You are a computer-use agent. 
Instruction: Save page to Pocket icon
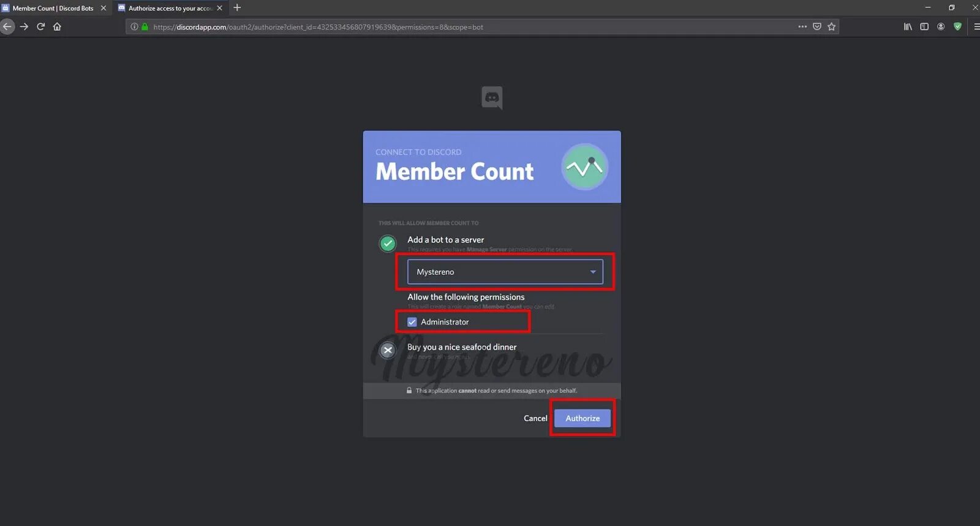click(x=817, y=26)
